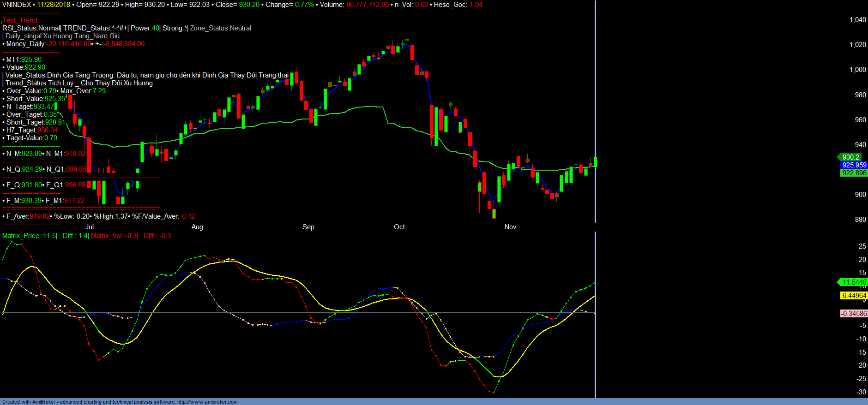Click the Volume value in the header
The height and width of the screenshot is (405, 868).
(368, 5)
